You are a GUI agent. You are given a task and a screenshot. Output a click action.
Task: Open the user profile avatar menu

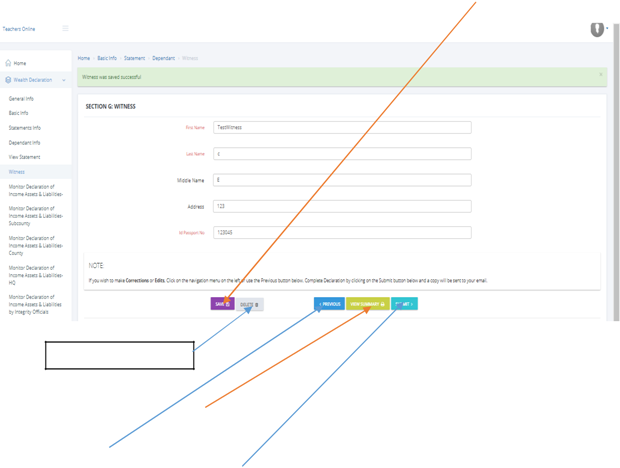(x=597, y=29)
